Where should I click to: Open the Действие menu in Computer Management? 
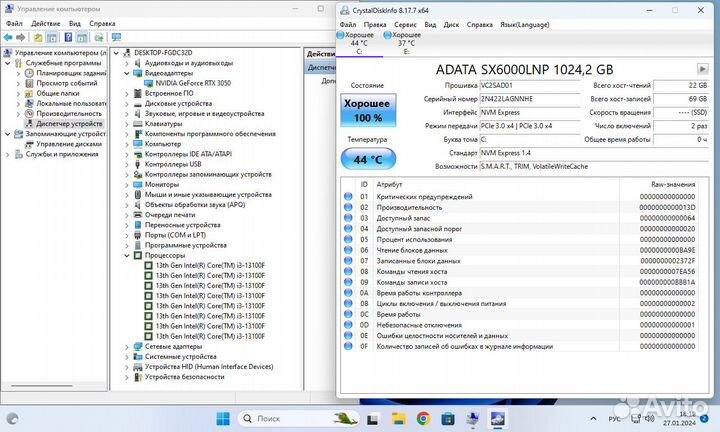coord(45,22)
